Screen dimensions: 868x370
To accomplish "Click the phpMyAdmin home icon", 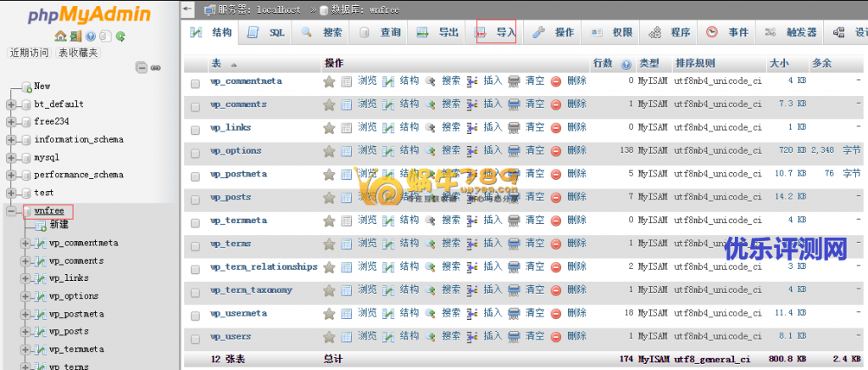I will pos(60,36).
